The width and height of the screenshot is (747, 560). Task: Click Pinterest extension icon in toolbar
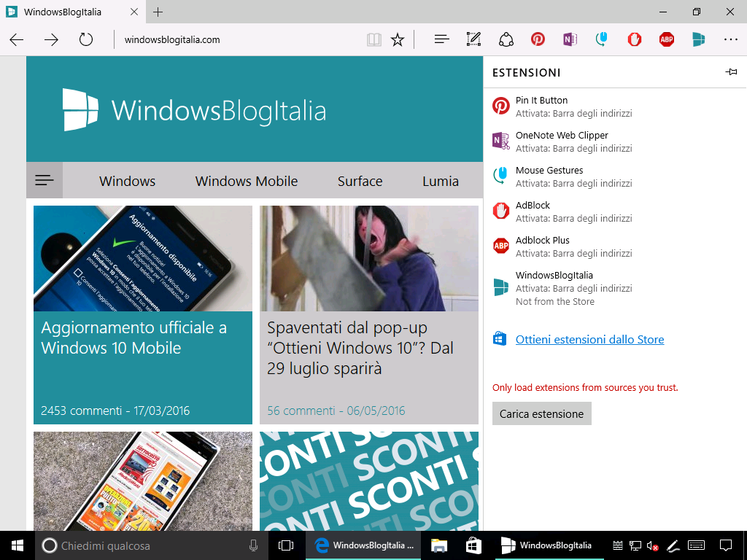(538, 39)
